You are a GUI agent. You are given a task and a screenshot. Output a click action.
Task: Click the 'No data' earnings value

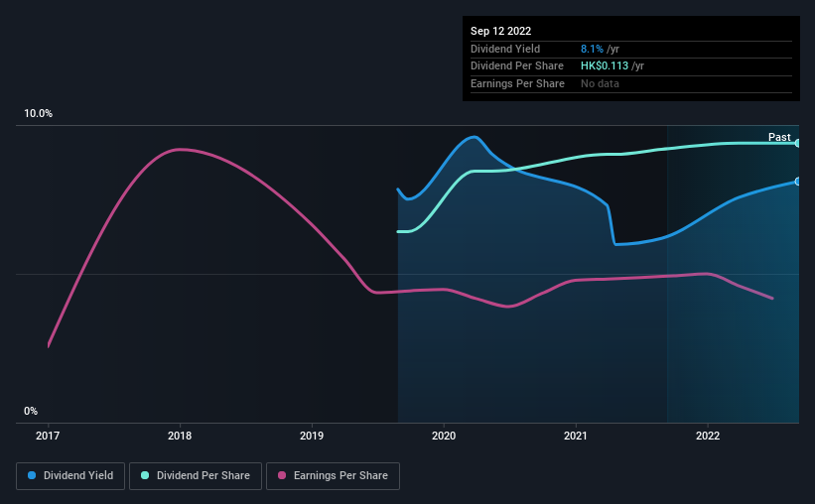(600, 83)
